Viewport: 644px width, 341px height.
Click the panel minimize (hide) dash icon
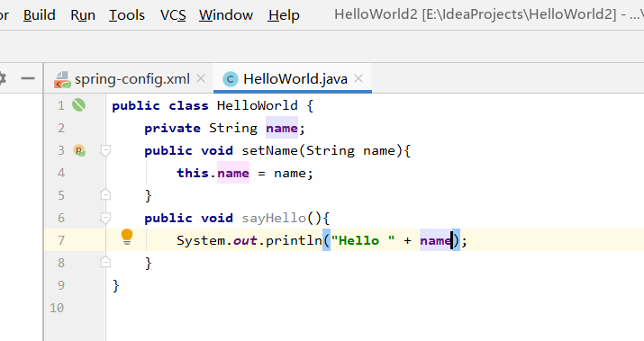point(28,78)
